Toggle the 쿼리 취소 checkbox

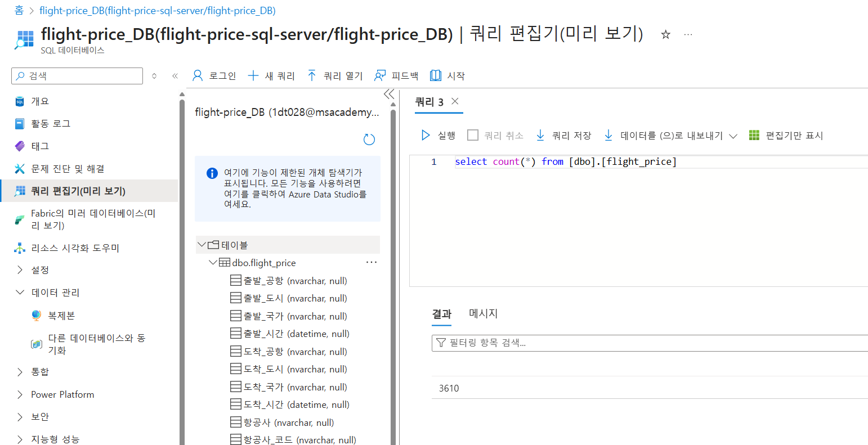coord(473,135)
